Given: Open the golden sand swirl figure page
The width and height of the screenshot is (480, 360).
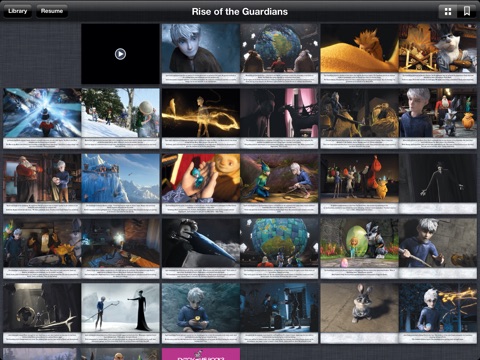Looking at the screenshot, I should point(201,118).
